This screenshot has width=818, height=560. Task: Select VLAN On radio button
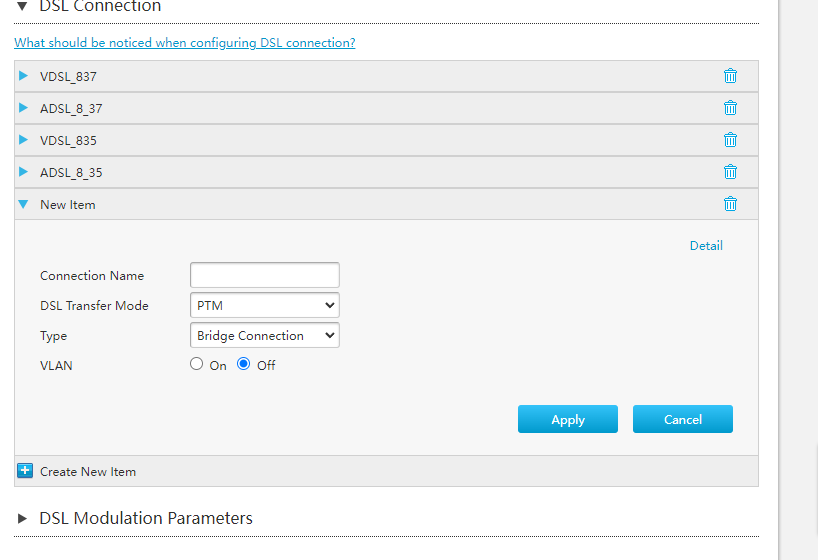click(196, 364)
